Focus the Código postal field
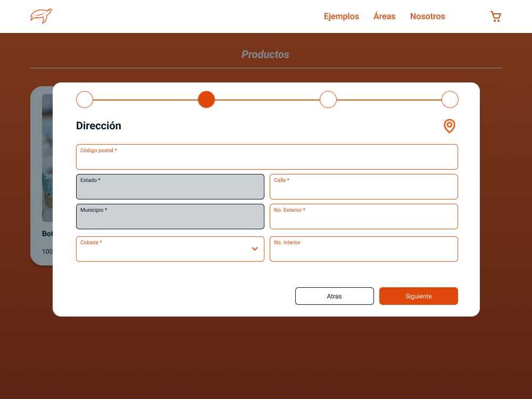532x399 pixels. coord(267,157)
